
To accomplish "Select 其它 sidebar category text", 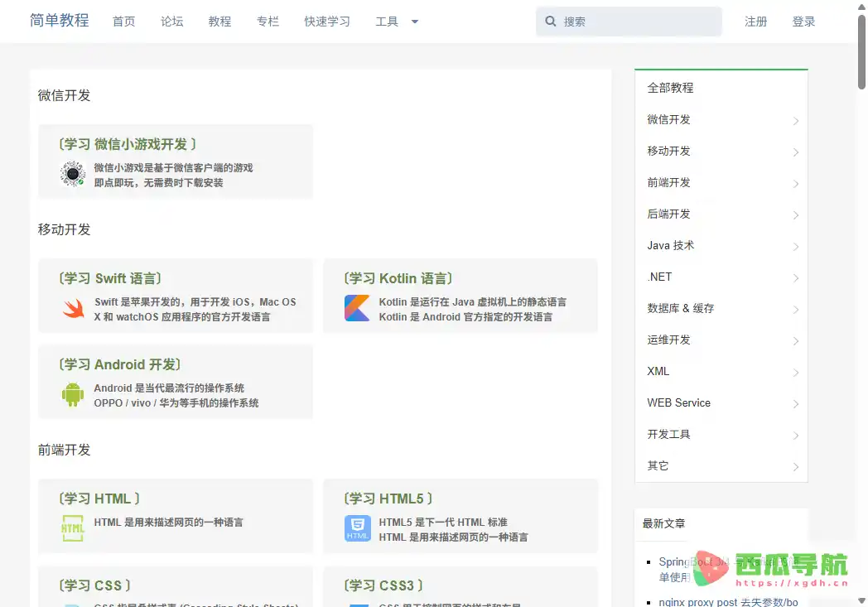I will click(x=658, y=466).
